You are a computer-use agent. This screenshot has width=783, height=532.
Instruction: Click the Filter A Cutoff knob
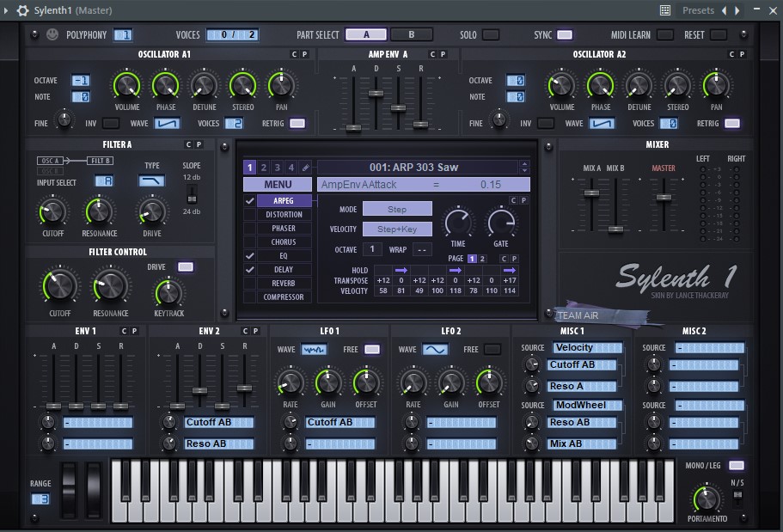point(52,211)
